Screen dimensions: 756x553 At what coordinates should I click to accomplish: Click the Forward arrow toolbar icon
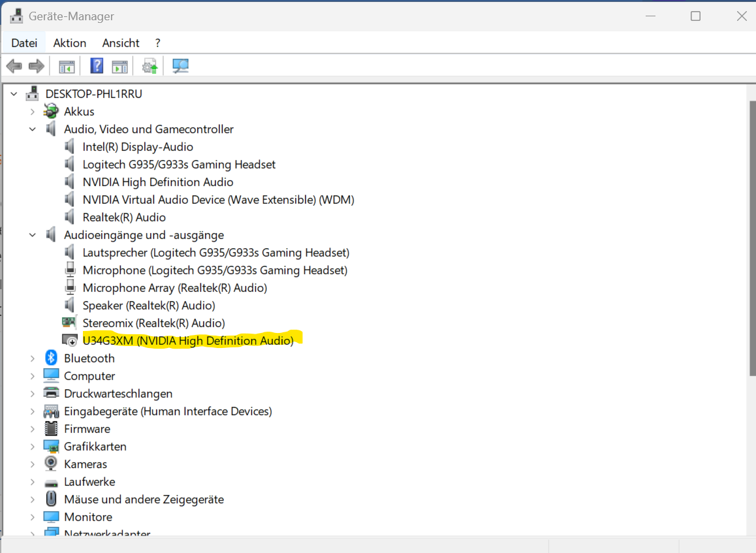pyautogui.click(x=37, y=65)
